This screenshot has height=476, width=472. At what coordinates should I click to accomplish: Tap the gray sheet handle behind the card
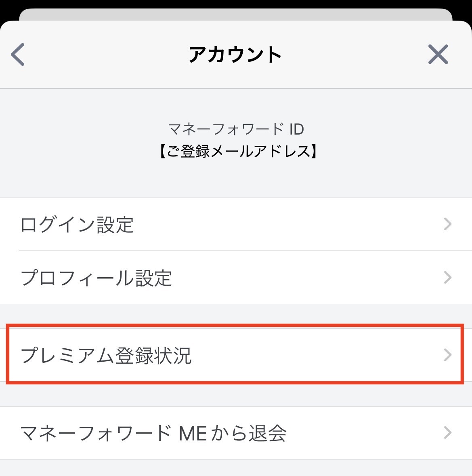click(236, 14)
